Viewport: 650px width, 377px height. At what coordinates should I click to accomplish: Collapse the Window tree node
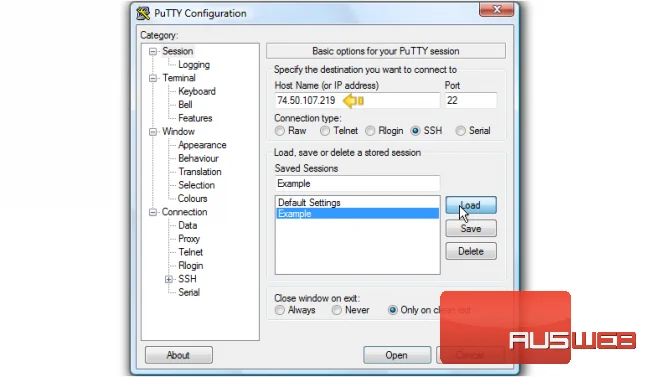pos(153,132)
